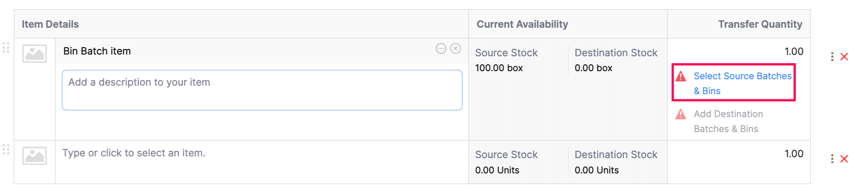
Task: Open the three-dot menu for the empty second row
Action: pyautogui.click(x=832, y=159)
